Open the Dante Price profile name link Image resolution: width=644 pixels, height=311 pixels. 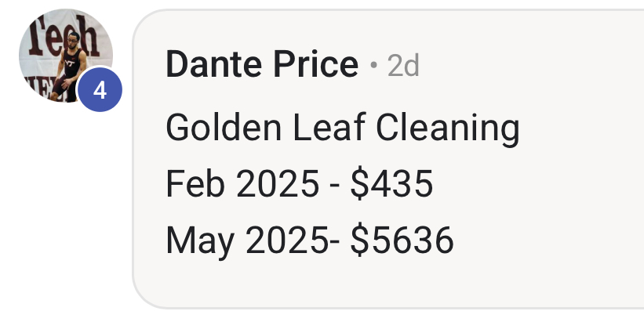(x=262, y=64)
